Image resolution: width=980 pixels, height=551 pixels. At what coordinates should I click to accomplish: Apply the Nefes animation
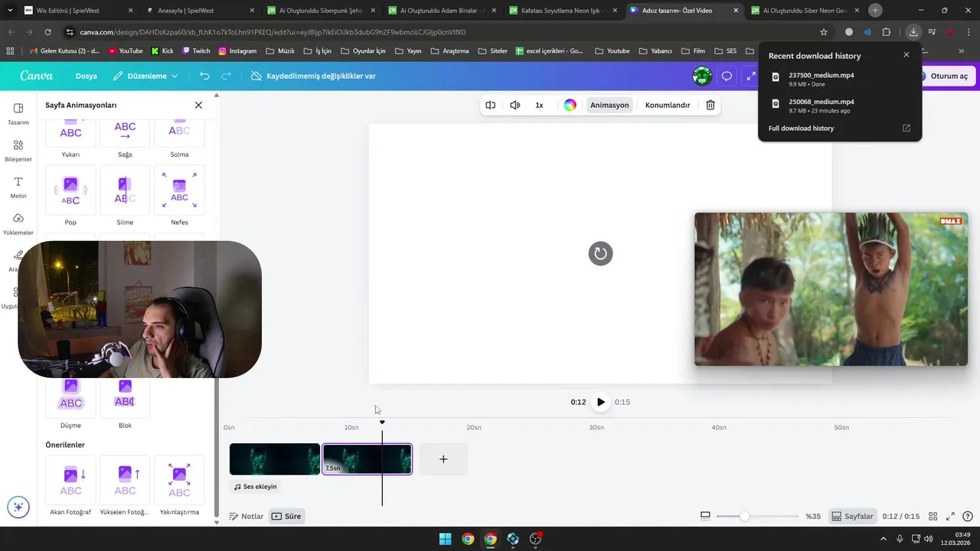[x=179, y=196]
